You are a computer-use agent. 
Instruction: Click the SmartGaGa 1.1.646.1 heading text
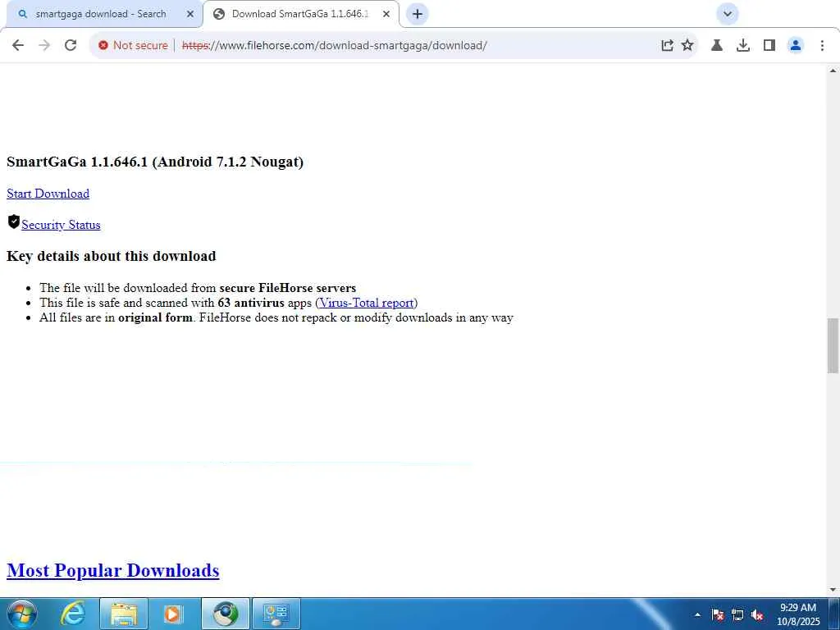[x=155, y=162]
